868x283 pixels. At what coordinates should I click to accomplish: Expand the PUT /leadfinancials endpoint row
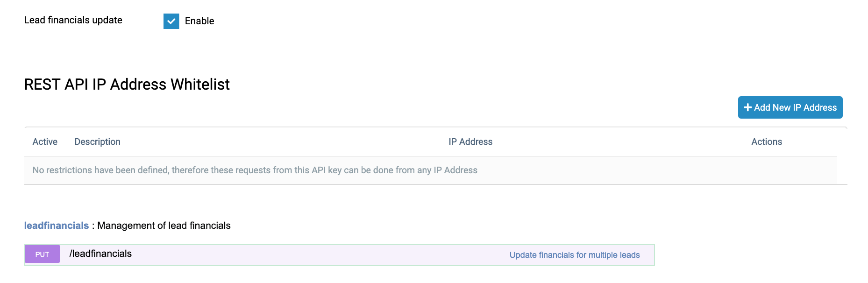[x=340, y=255]
